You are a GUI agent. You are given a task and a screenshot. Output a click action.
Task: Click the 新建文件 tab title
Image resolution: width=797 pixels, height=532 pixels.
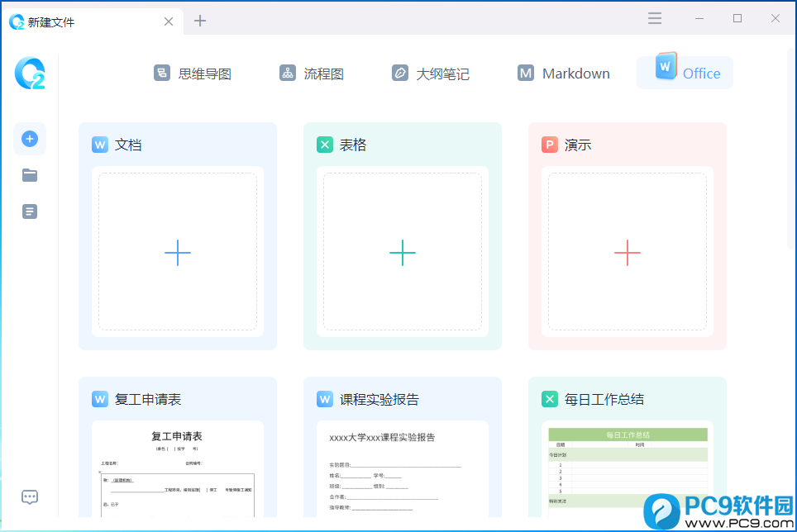(50, 21)
